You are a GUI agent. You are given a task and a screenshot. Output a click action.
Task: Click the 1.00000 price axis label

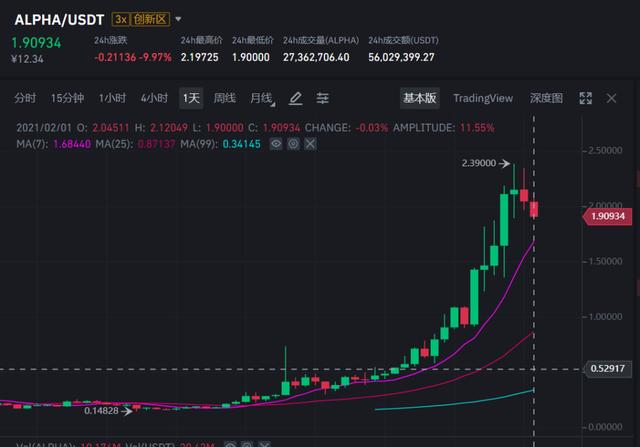(605, 317)
